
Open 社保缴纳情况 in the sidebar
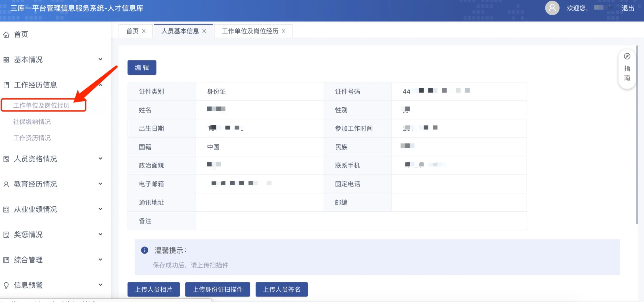coord(32,122)
